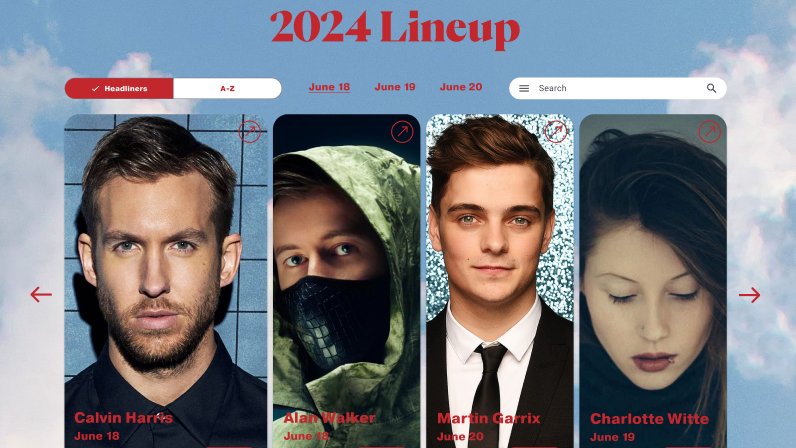Open Alan Walker card arrow icon
Viewport: 796px width, 448px height.
point(402,132)
